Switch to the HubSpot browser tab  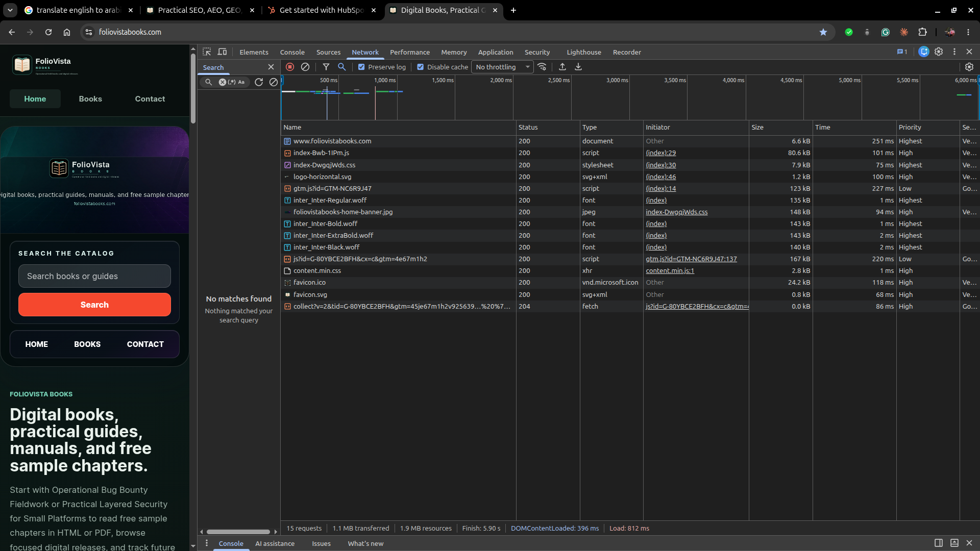point(322,10)
